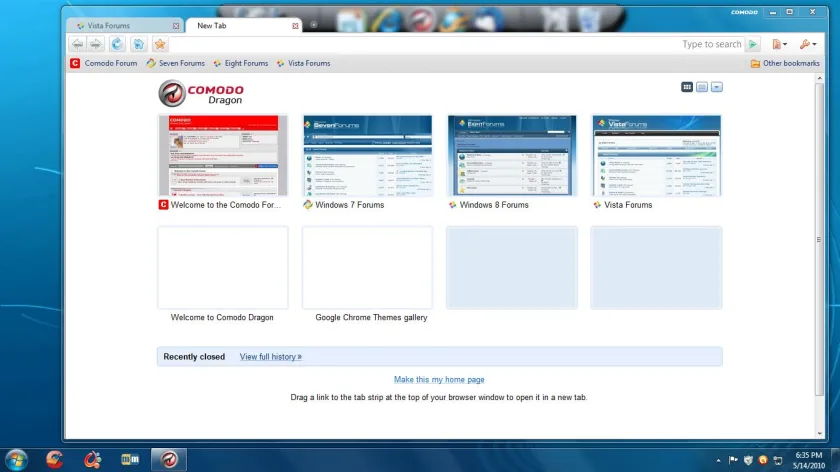Open the new tab plus button
The height and width of the screenshot is (472, 840).
(x=313, y=25)
